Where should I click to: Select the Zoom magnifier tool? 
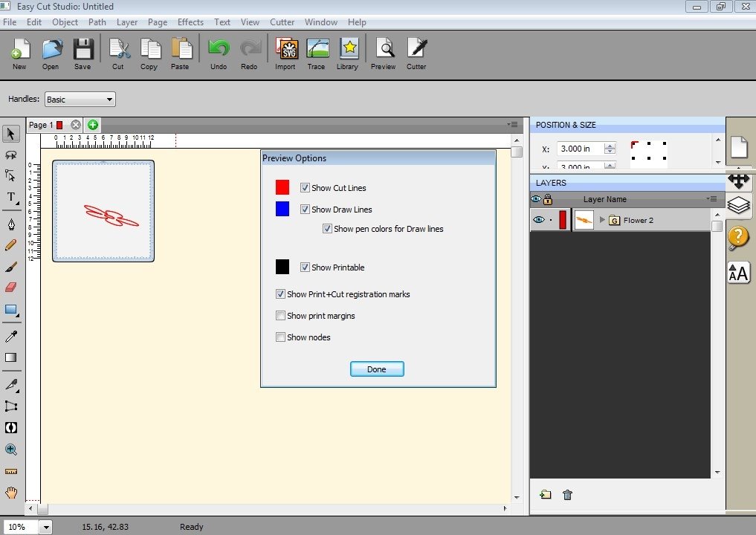[10, 450]
